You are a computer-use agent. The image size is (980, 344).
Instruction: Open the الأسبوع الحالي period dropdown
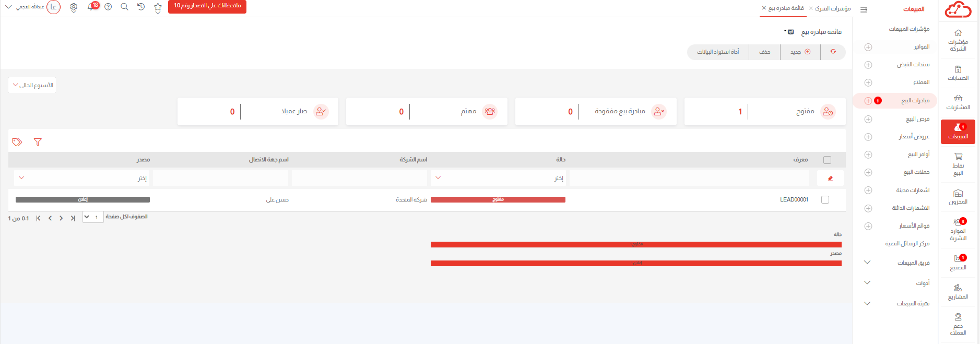click(32, 85)
